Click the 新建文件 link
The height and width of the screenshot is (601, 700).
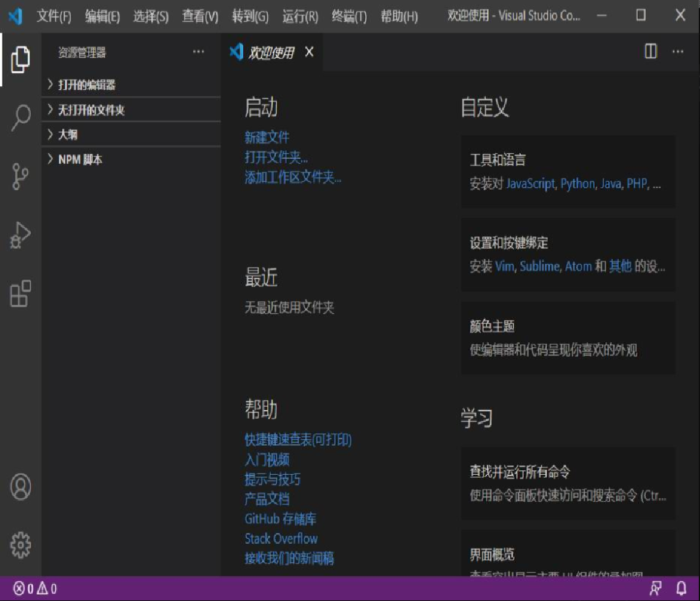click(267, 137)
